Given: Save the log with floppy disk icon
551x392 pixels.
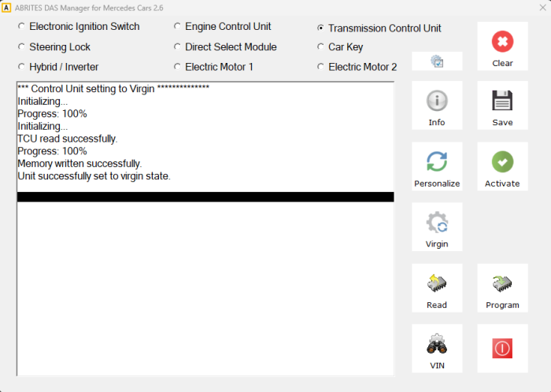Looking at the screenshot, I should click(x=502, y=106).
